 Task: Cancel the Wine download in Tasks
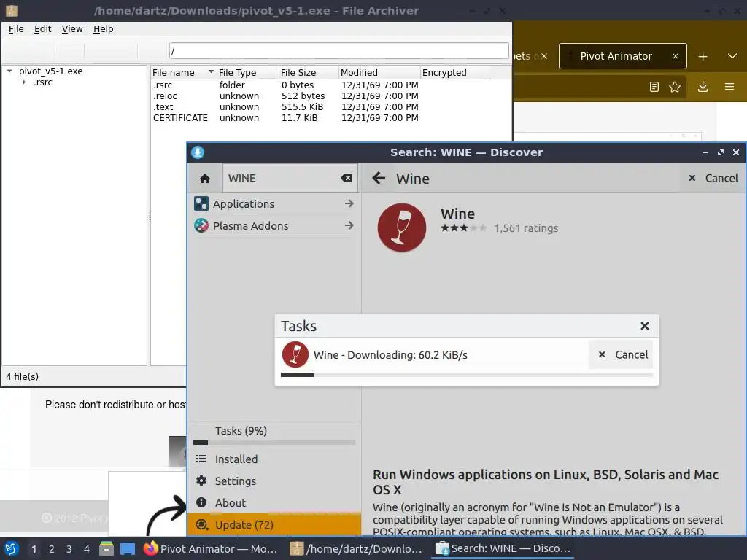tap(622, 355)
